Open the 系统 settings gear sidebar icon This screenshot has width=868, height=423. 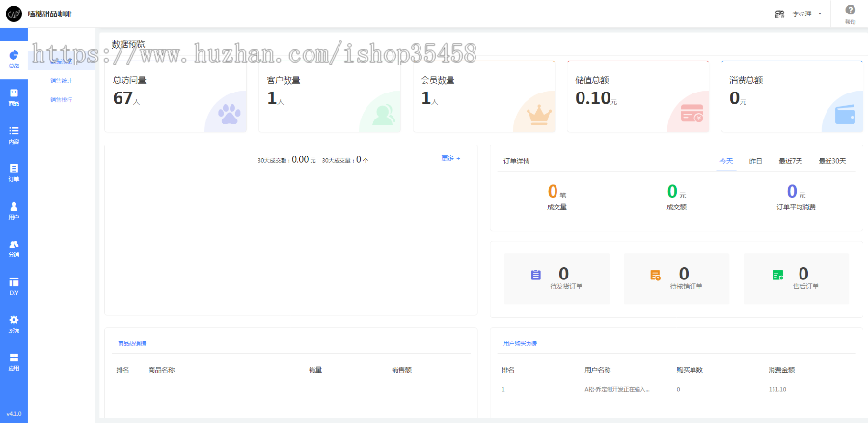coord(14,320)
